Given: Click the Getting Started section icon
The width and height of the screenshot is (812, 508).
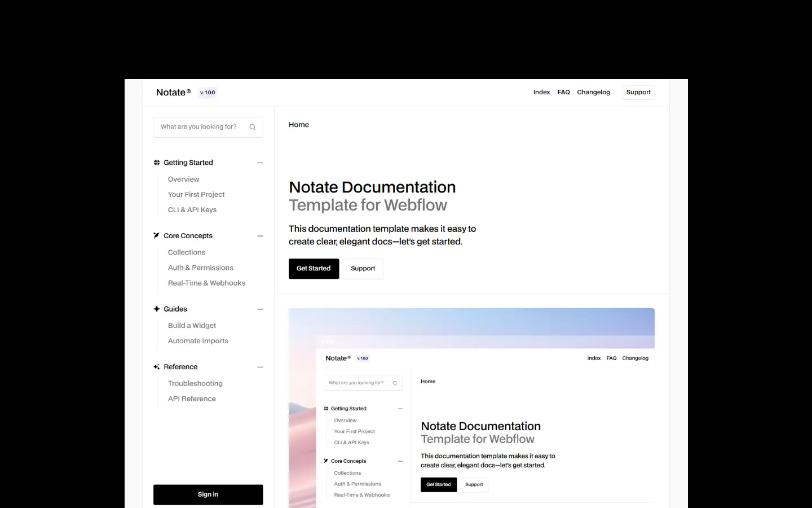Looking at the screenshot, I should (157, 163).
